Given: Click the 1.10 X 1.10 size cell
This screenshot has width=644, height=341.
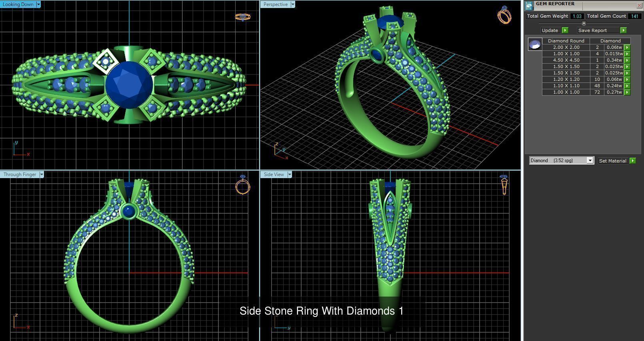Looking at the screenshot, I should click(566, 86).
